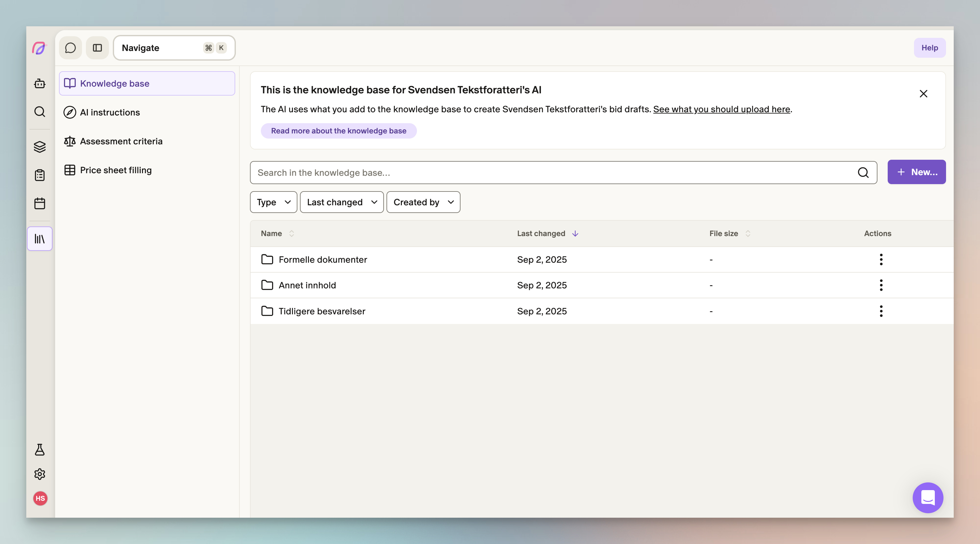Open the chat support bubble widget
The height and width of the screenshot is (544, 980).
tap(928, 497)
